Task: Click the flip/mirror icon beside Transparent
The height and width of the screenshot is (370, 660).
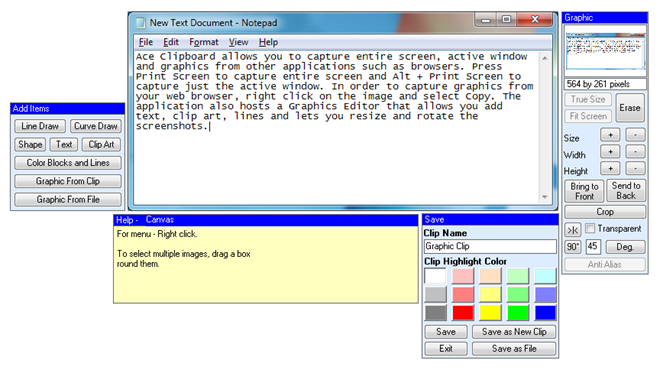Action: coord(572,230)
